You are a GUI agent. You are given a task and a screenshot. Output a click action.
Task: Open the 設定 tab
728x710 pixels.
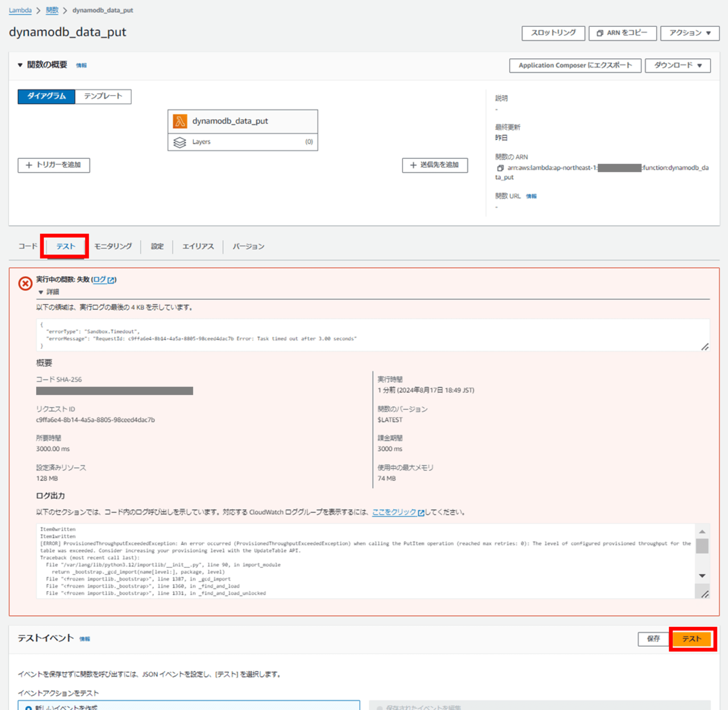157,246
